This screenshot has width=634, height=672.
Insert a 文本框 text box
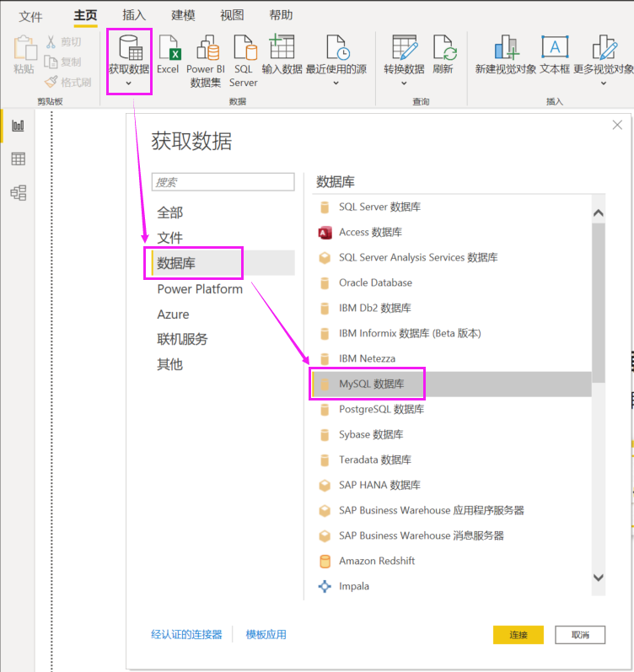[x=555, y=46]
